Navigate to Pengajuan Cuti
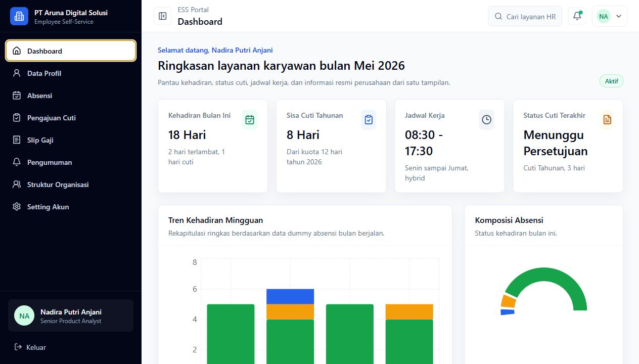The height and width of the screenshot is (364, 639). pos(71,118)
